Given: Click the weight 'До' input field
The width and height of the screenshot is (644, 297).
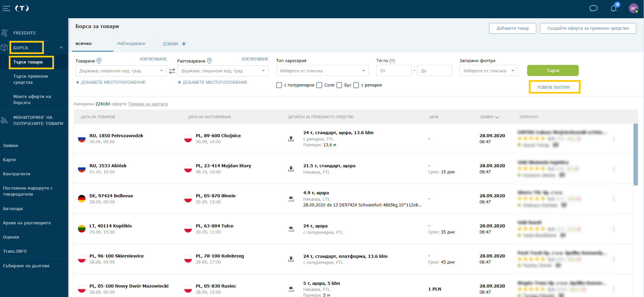Looking at the screenshot, I should click(434, 71).
